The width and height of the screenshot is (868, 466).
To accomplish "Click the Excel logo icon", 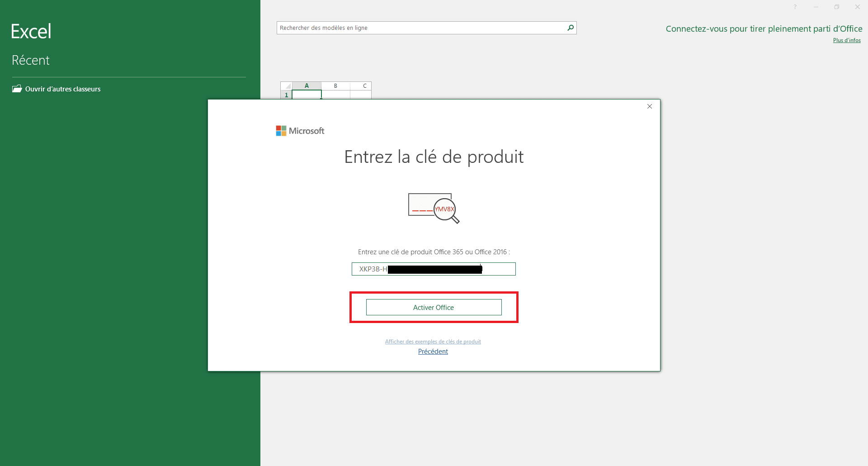I will pos(31,31).
